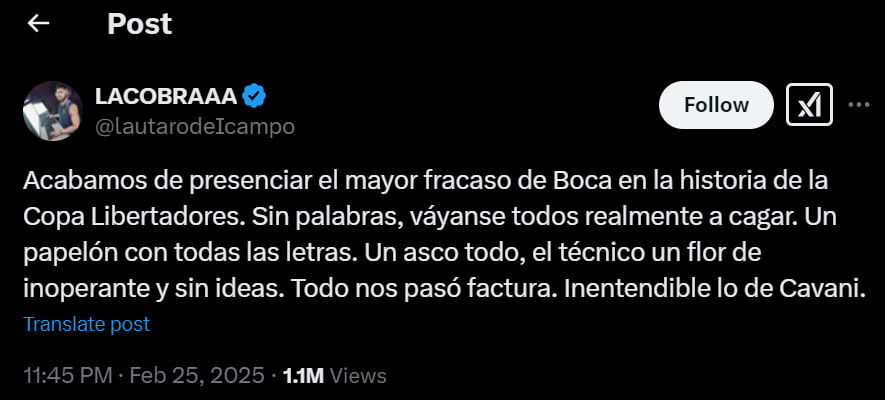This screenshot has height=400, width=885.
Task: Click the word Boca in the post
Action: tap(581, 182)
